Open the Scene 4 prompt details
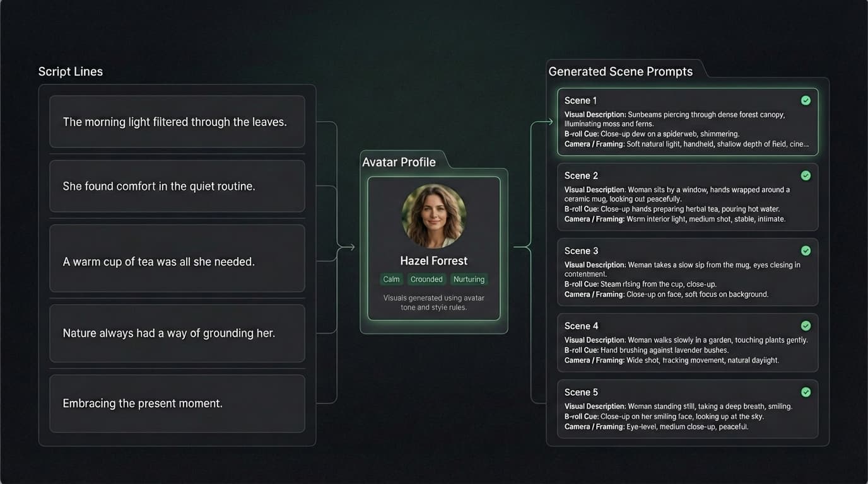 (x=688, y=342)
